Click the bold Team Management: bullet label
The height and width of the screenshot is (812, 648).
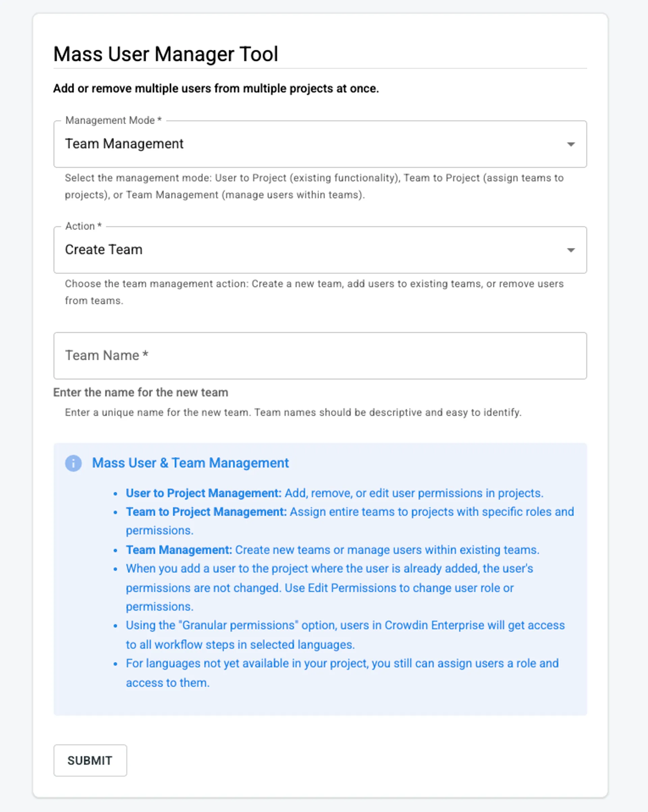point(179,550)
